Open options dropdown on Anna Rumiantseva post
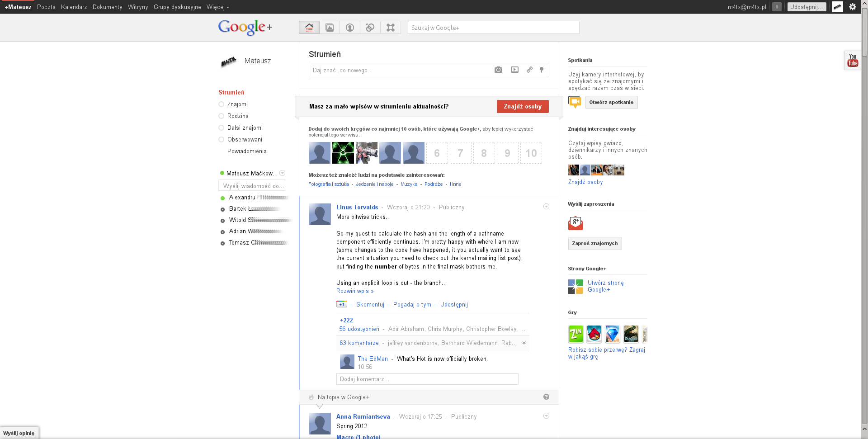Viewport: 868px width, 439px height. (x=546, y=416)
